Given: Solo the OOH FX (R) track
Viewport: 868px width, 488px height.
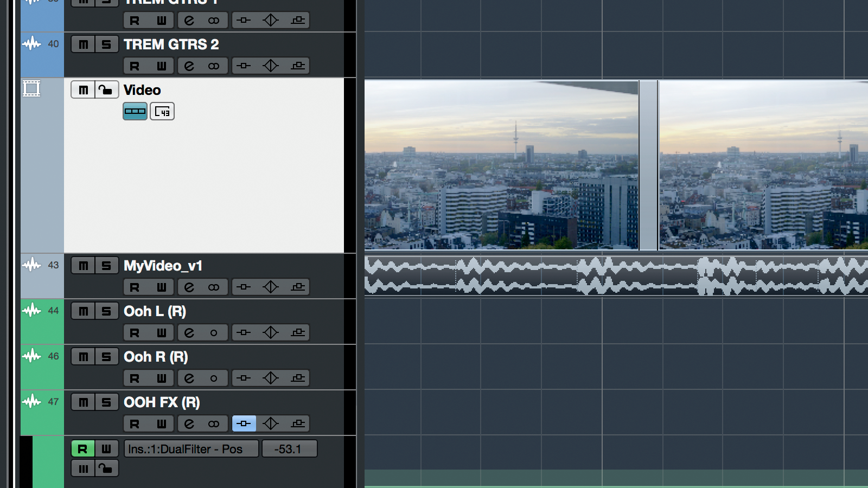Looking at the screenshot, I should click(106, 402).
